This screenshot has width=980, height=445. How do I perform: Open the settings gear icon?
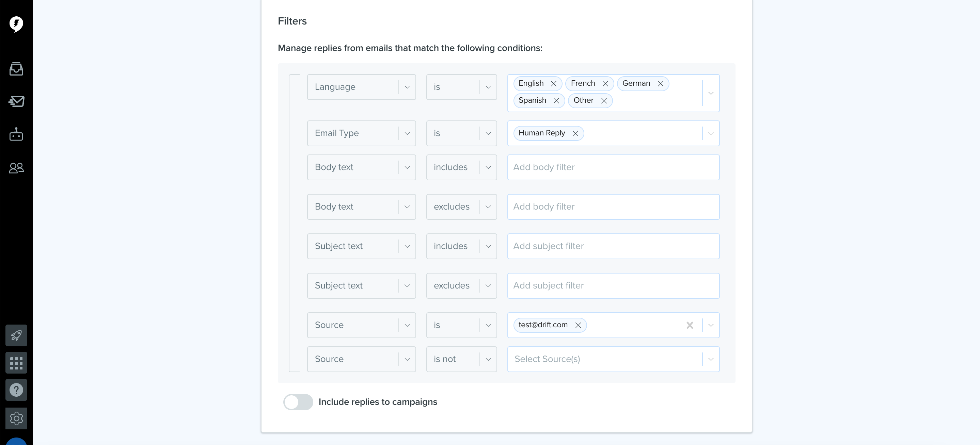(x=16, y=418)
